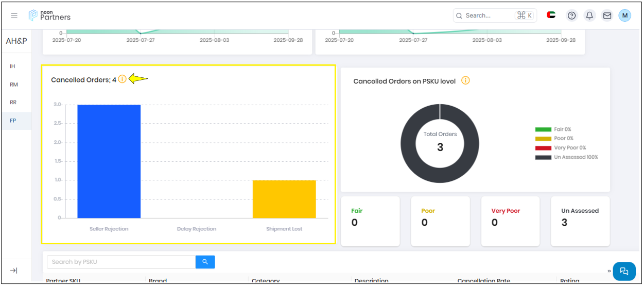Click the blue PSKU search button

tap(205, 262)
